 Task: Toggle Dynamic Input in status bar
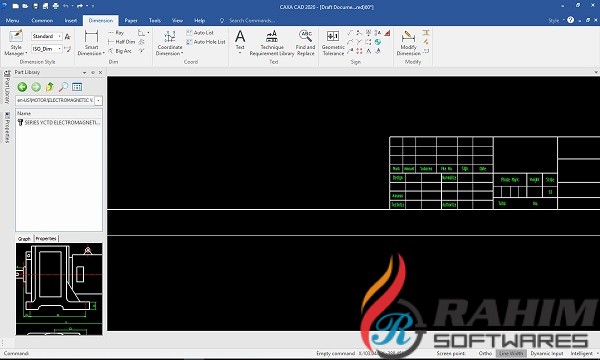(547, 353)
